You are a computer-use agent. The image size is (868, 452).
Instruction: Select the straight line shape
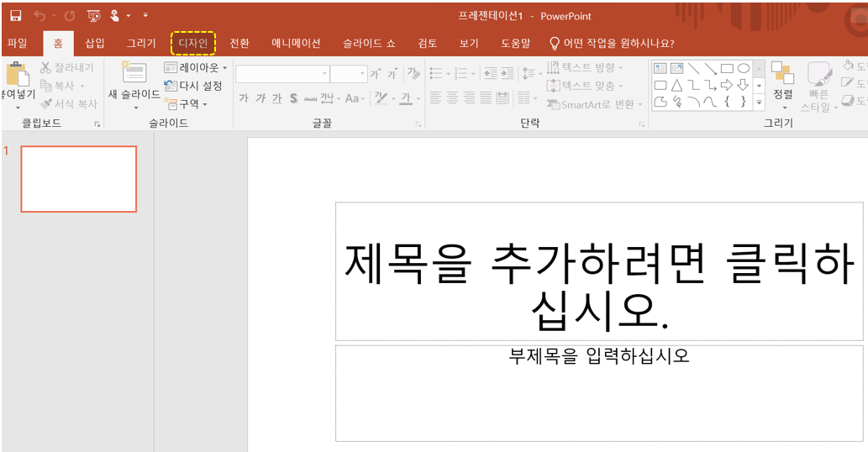[693, 69]
